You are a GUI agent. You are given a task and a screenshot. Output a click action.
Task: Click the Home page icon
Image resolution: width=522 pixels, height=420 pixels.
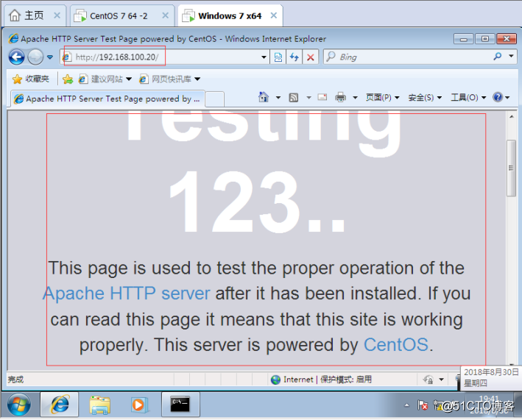click(264, 97)
